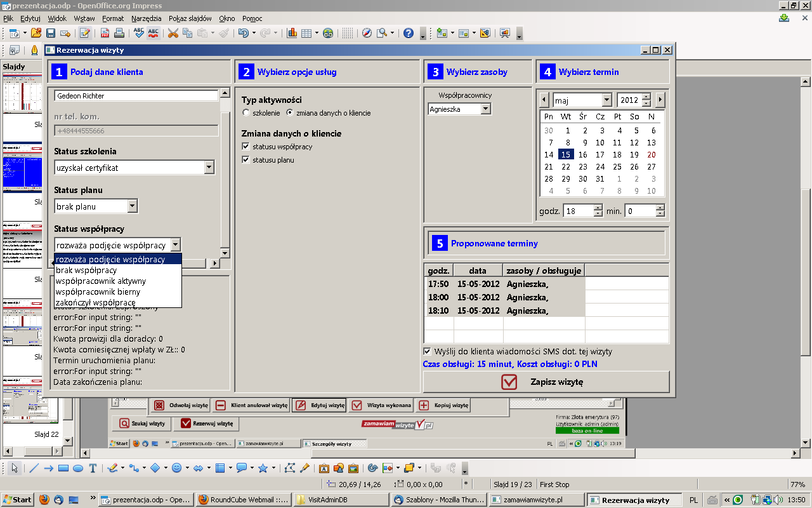
Task: Choose the Stars shapes tool
Action: point(263,468)
